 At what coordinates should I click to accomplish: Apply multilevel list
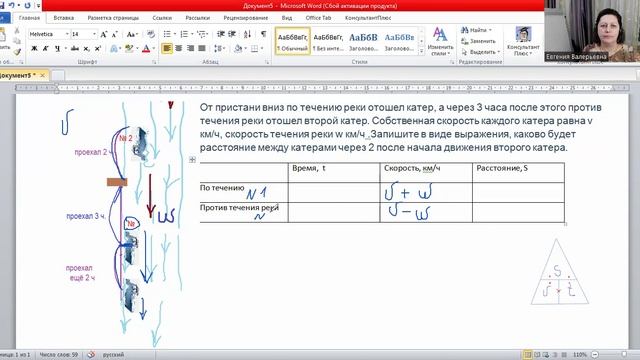click(x=201, y=34)
